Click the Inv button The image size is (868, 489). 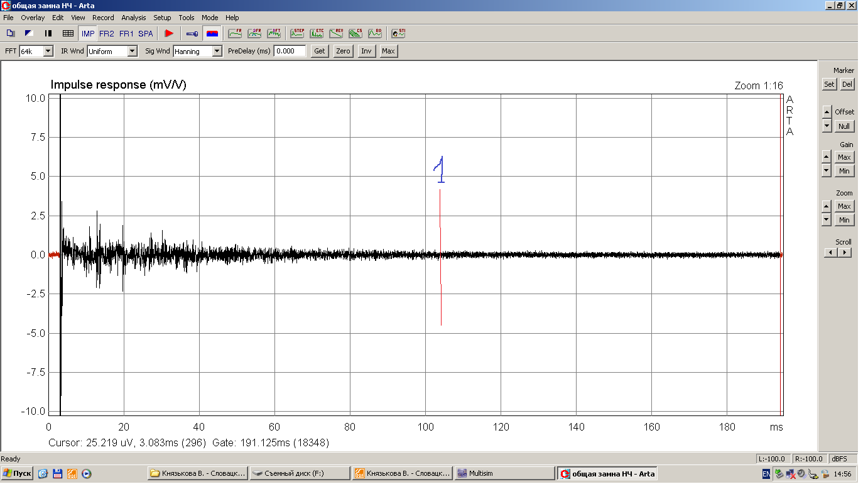[x=366, y=52]
